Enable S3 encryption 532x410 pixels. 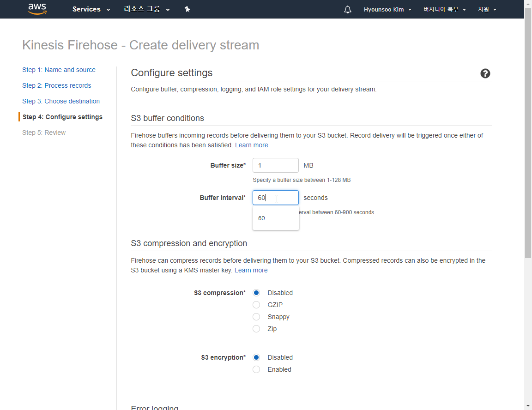coord(256,369)
